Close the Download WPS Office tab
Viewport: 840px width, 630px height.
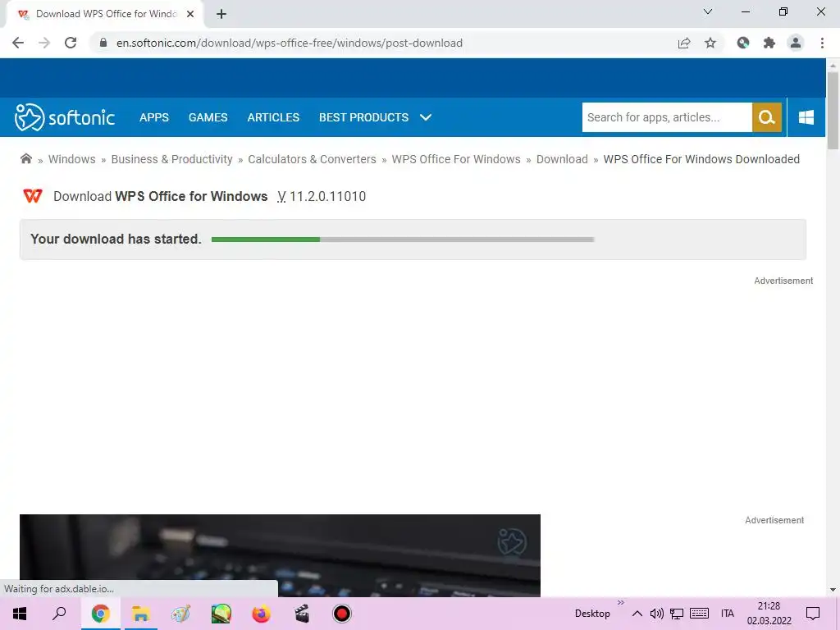[190, 14]
